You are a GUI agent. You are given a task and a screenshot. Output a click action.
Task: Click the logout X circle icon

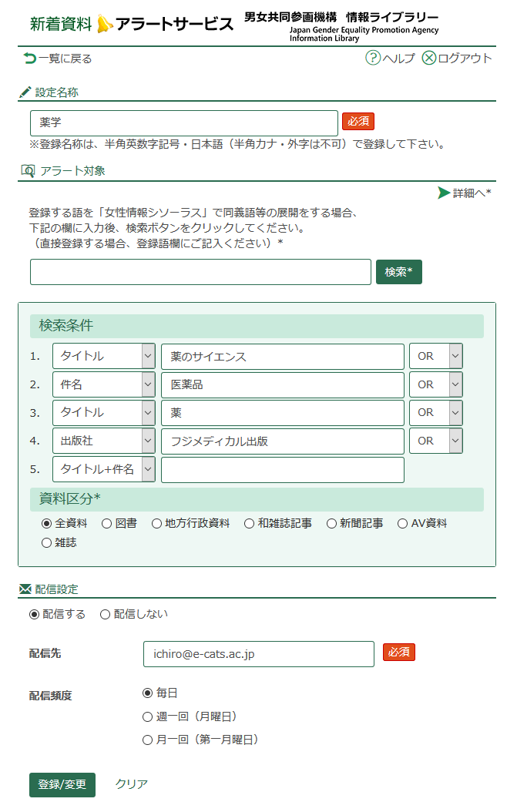tap(429, 59)
